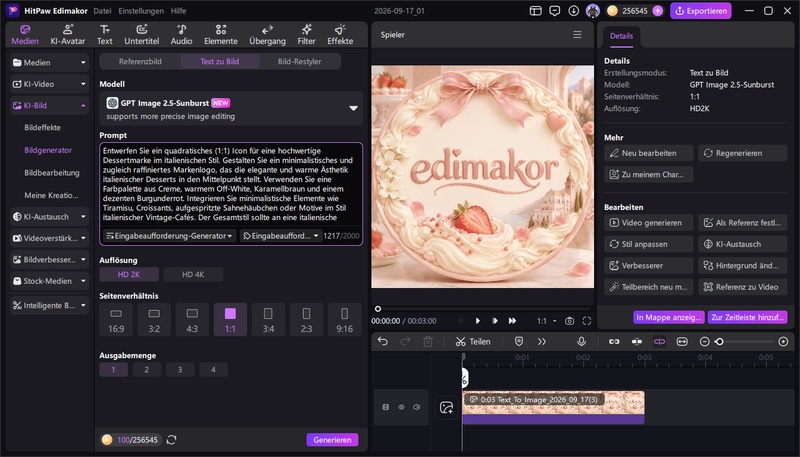Take a snapshot with camera icon
The height and width of the screenshot is (457, 800).
point(569,321)
